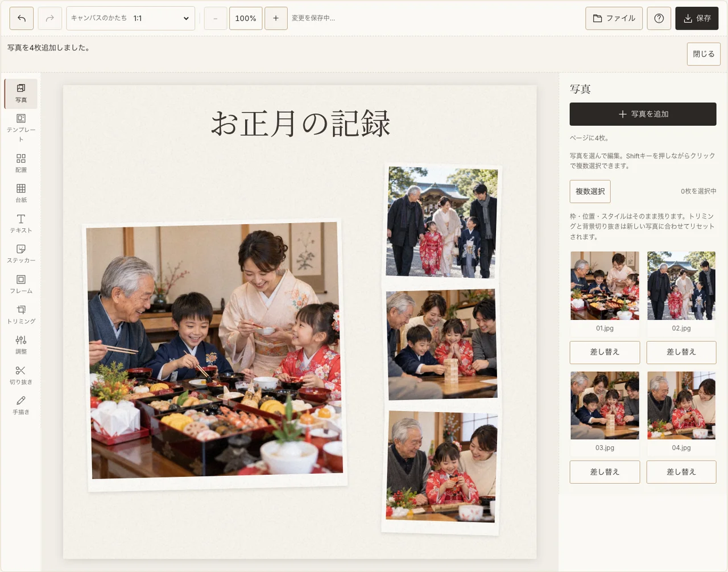Open the 調整 (Adjust) tool
The width and height of the screenshot is (728, 572).
pyautogui.click(x=21, y=344)
